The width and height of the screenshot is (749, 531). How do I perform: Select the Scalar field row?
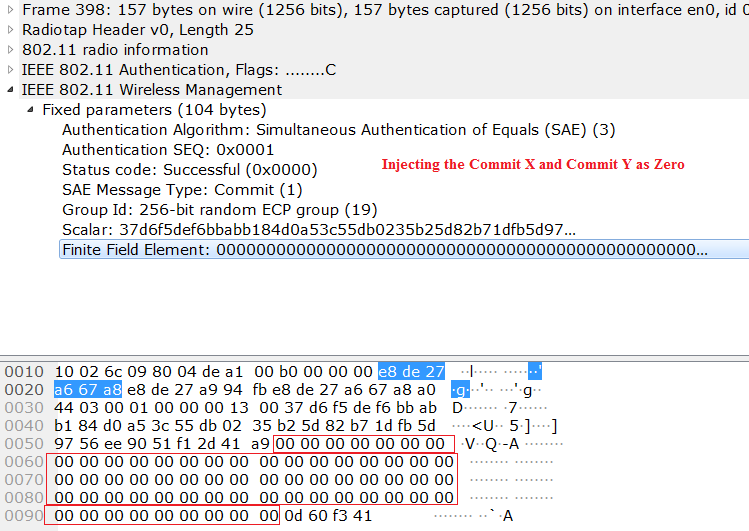[318, 230]
